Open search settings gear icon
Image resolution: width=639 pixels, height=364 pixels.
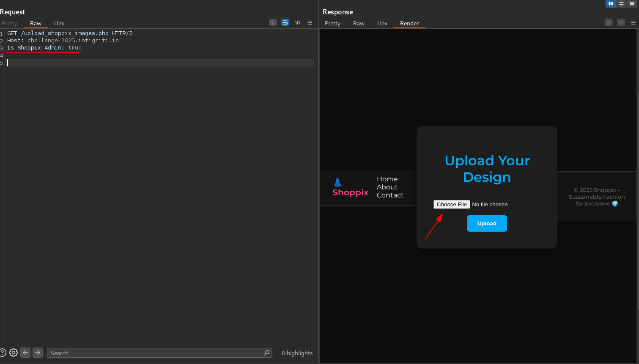(14, 353)
